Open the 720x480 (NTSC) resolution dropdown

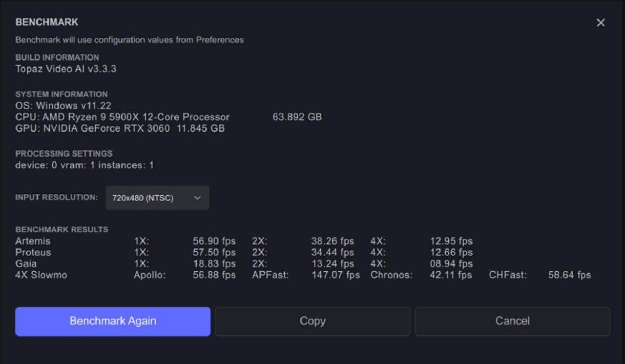[157, 198]
